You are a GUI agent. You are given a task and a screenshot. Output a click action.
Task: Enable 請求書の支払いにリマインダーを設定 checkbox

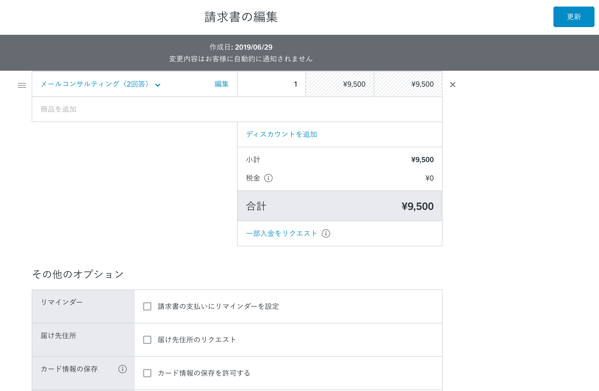point(147,306)
